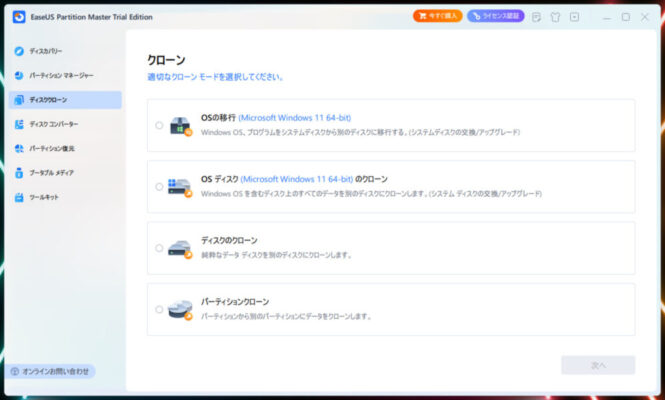This screenshot has height=400, width=665.
Task: Select the パーティションクローン radio button
Action: click(159, 309)
